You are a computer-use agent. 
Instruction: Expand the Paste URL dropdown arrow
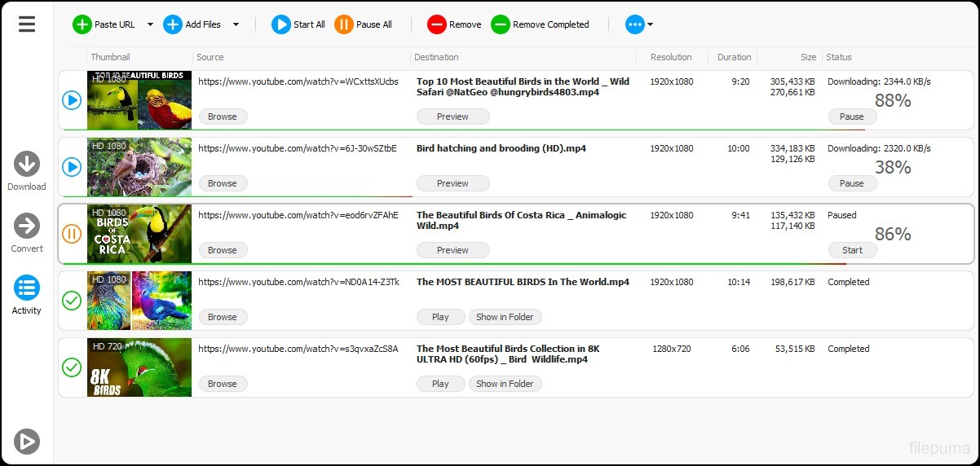pos(150,24)
